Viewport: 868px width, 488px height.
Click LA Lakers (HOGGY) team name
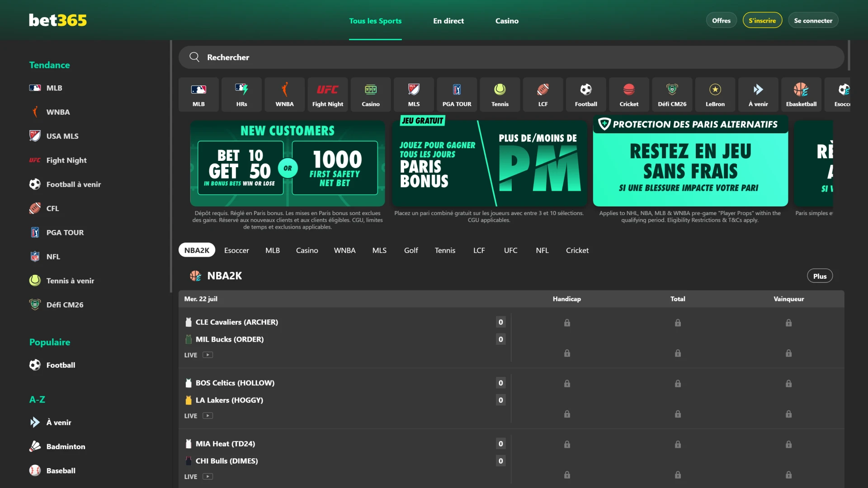pos(229,400)
